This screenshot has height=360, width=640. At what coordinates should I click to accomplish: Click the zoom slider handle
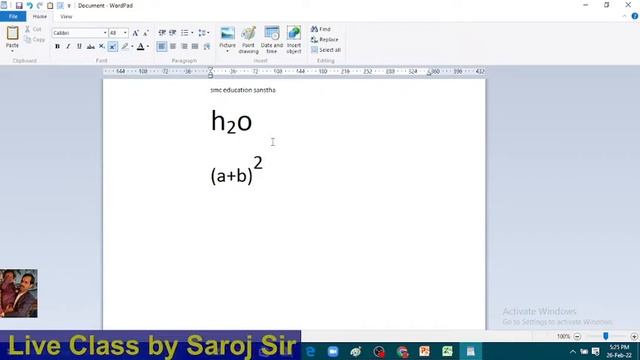pyautogui.click(x=606, y=336)
